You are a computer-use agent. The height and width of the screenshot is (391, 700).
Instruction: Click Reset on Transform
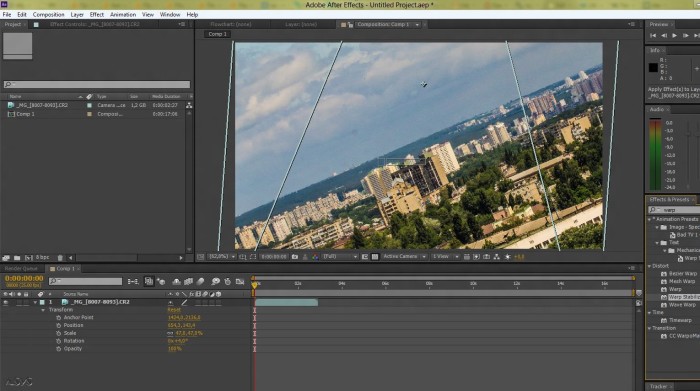point(174,310)
